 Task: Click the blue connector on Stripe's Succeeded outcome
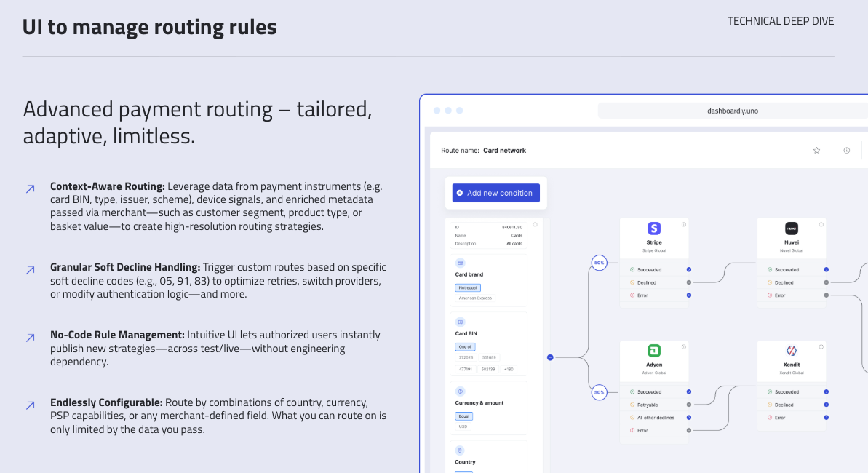coord(688,269)
